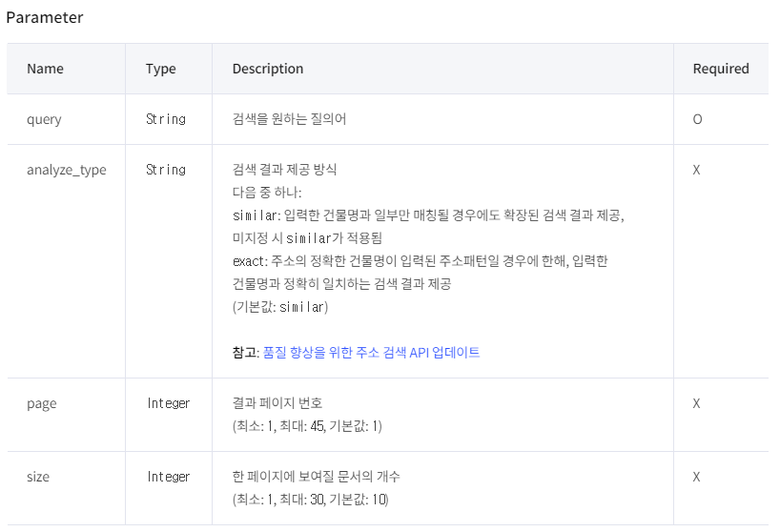
Task: Click the Integer type of size row
Action: pyautogui.click(x=168, y=477)
